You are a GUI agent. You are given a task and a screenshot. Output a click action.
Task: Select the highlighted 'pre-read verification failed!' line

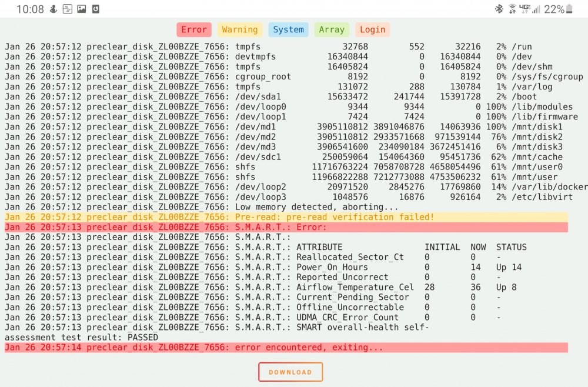click(286, 217)
